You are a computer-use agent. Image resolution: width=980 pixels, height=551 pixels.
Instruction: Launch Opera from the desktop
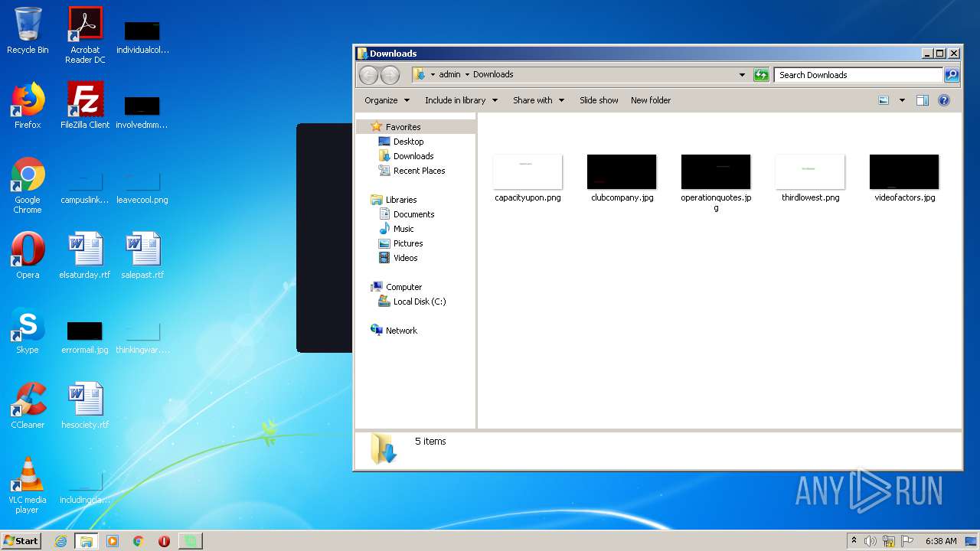pyautogui.click(x=28, y=256)
